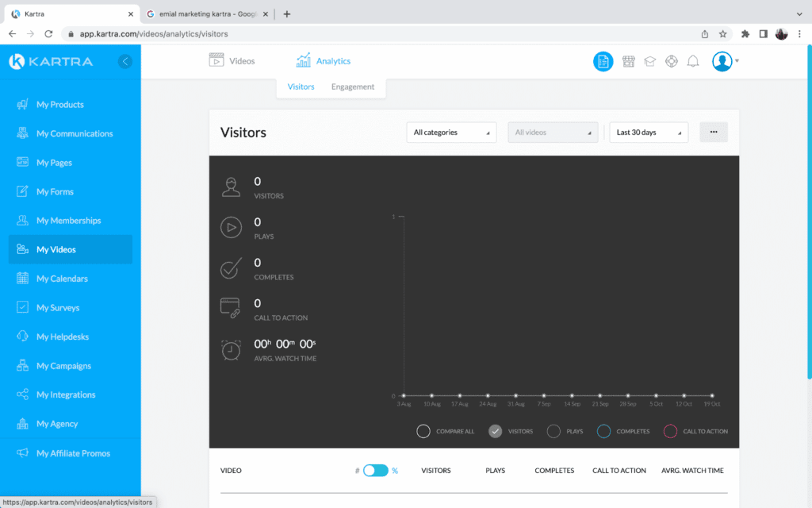Viewport: 812px width, 508px height.
Task: Open the marketplace store icon
Action: point(628,61)
